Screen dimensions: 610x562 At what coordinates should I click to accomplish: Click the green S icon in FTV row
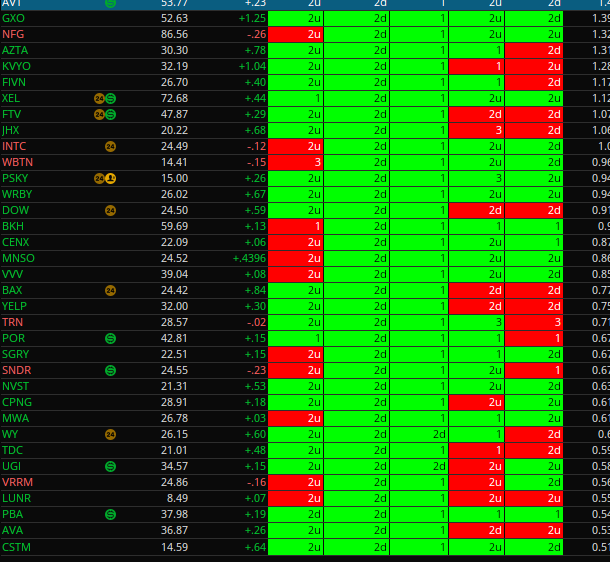tap(110, 114)
